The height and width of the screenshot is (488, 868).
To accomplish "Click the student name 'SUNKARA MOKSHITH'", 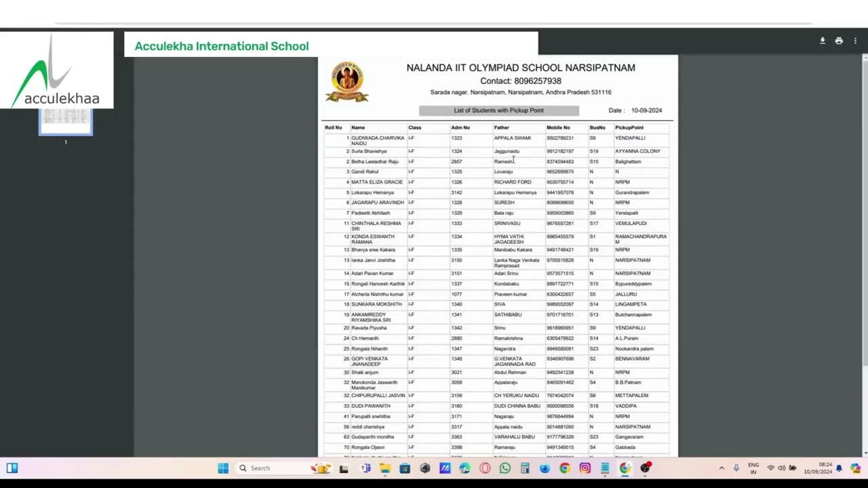I will [x=376, y=304].
